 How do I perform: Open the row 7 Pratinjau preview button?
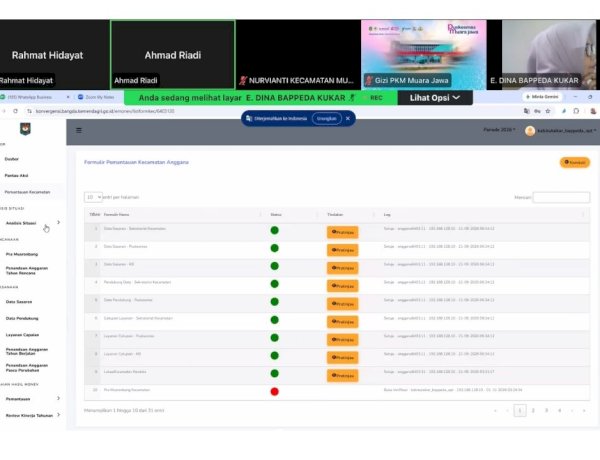(342, 339)
